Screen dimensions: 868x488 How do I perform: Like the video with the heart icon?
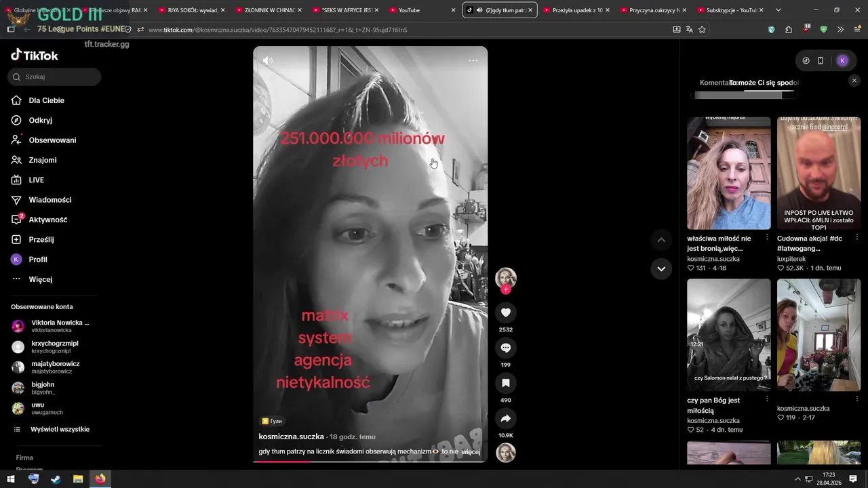click(506, 312)
